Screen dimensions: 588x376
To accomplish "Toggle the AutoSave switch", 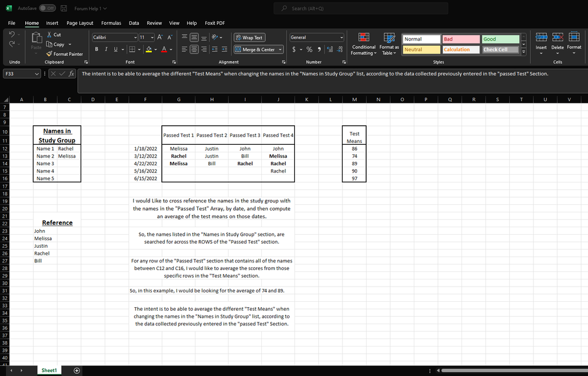I will click(47, 8).
